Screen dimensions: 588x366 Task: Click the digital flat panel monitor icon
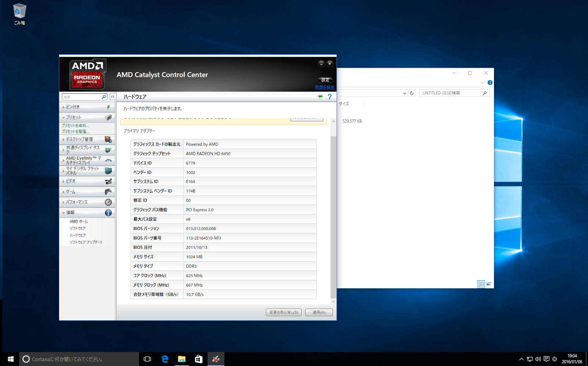pos(108,171)
